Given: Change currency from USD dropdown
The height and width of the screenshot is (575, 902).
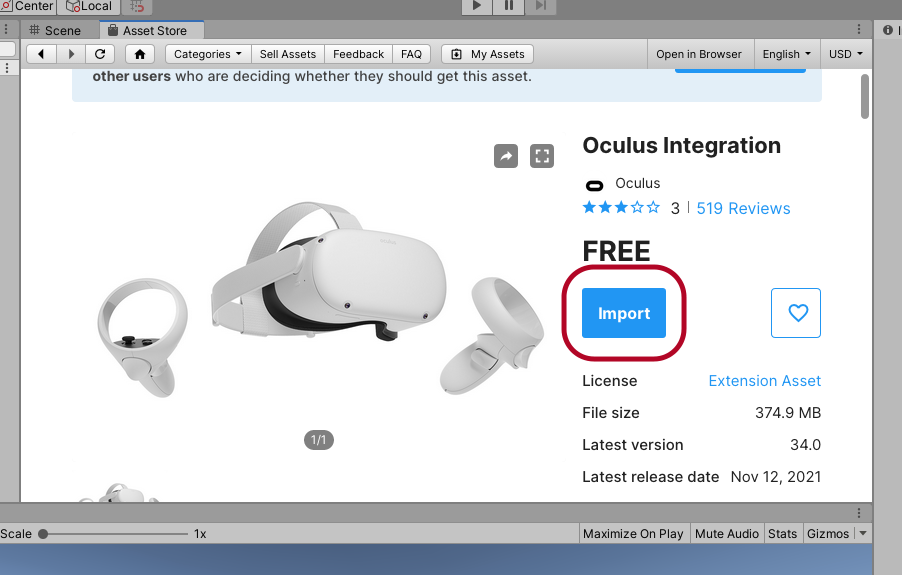Looking at the screenshot, I should 846,54.
